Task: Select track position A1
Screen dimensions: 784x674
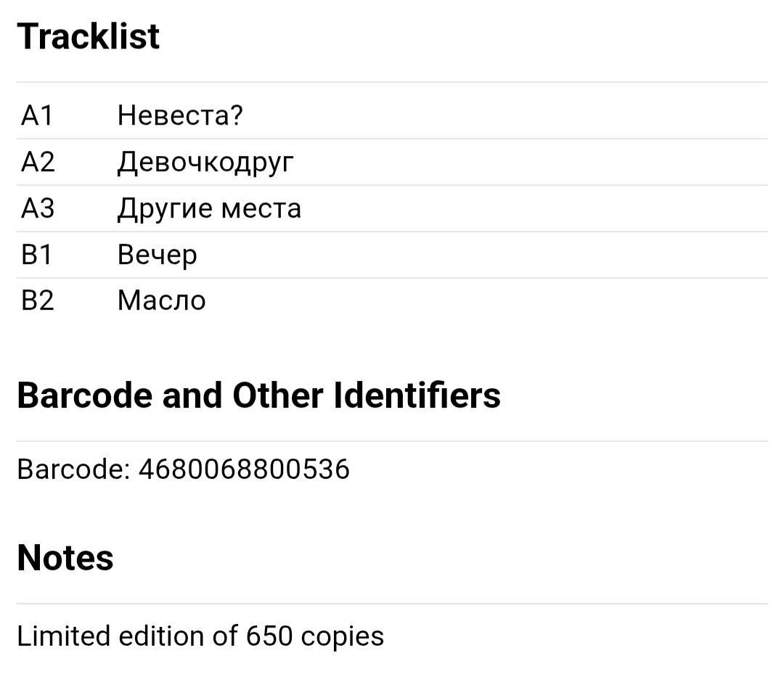Action: coord(37,115)
